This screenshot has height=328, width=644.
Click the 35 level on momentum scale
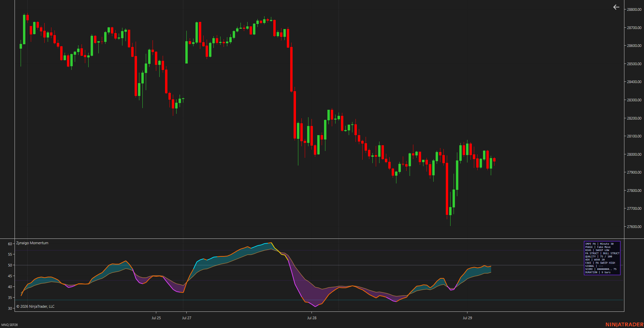[10, 298]
